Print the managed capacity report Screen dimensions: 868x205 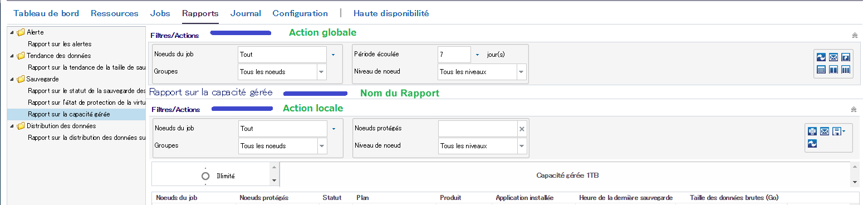812,131
